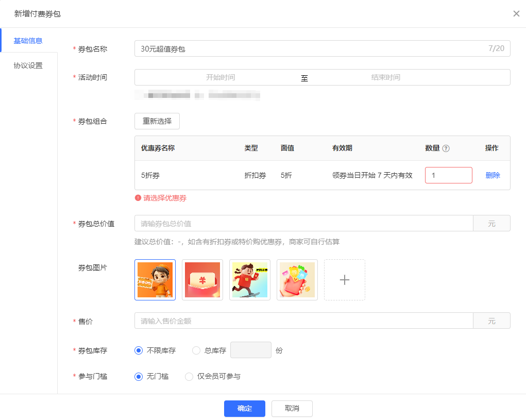Open the 开始时间 date picker

[220, 77]
